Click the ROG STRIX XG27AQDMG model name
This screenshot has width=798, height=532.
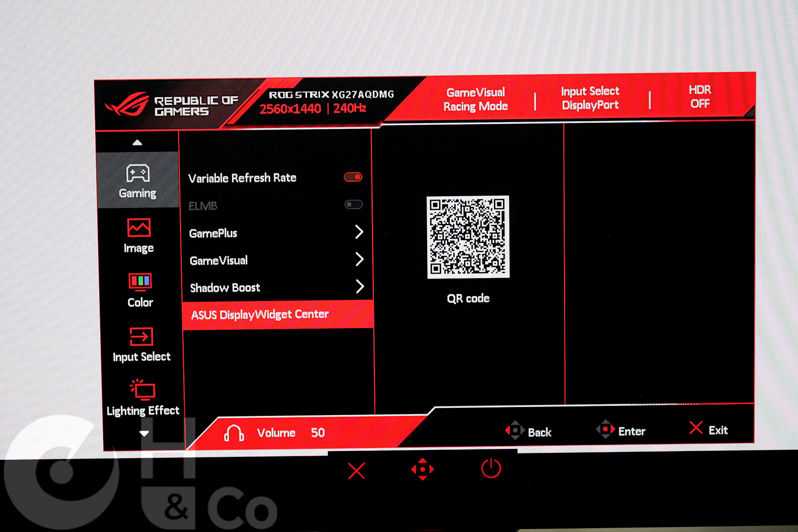331,94
